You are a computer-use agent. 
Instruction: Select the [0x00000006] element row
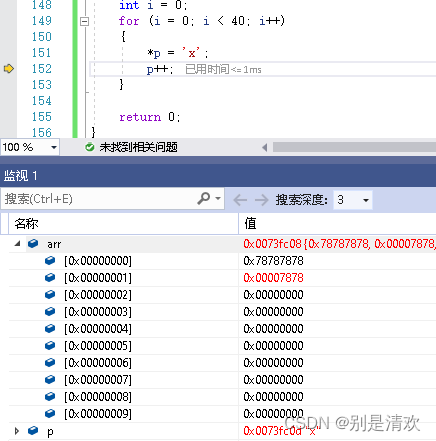[98, 363]
